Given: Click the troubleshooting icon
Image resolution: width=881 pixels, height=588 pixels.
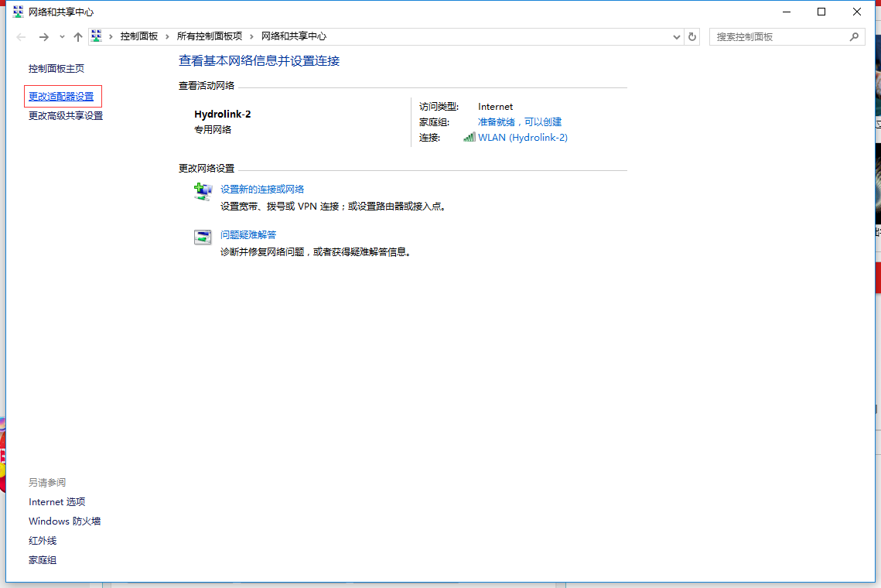Looking at the screenshot, I should (x=203, y=237).
